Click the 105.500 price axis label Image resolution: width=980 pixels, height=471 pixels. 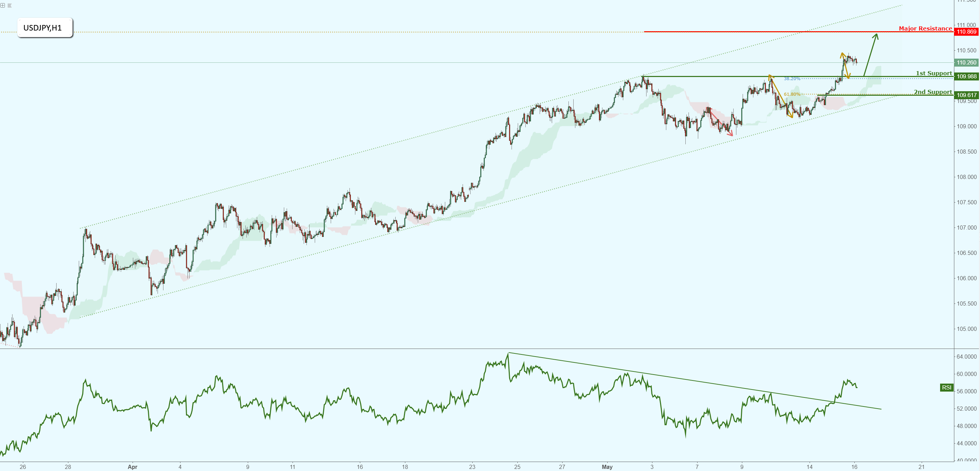[967, 304]
